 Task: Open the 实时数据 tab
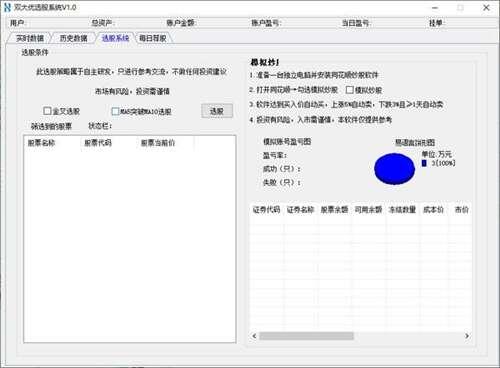click(x=29, y=38)
